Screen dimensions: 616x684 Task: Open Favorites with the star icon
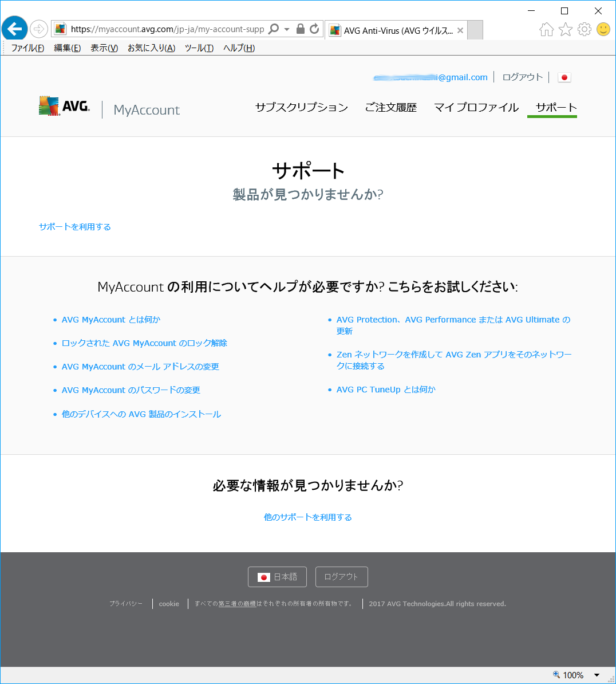pos(566,29)
